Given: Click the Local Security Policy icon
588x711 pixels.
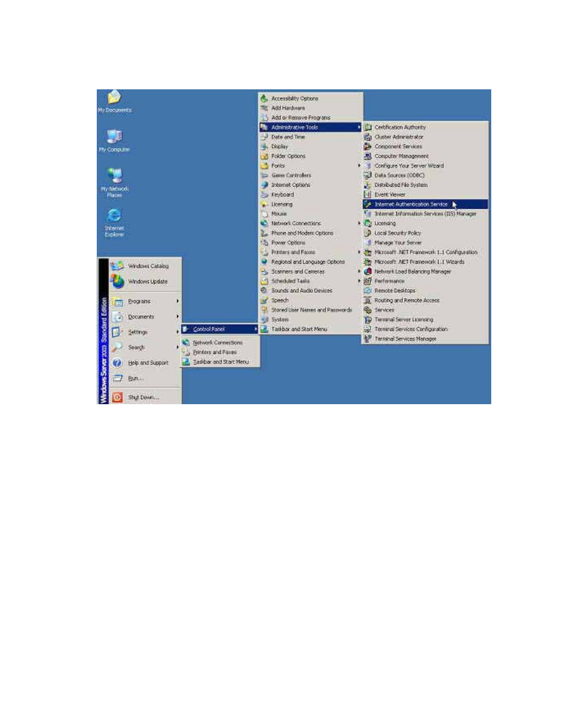Looking at the screenshot, I should click(368, 233).
